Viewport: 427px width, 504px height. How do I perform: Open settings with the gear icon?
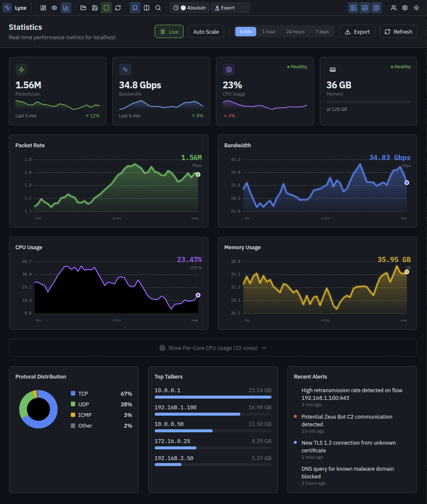coord(405,8)
